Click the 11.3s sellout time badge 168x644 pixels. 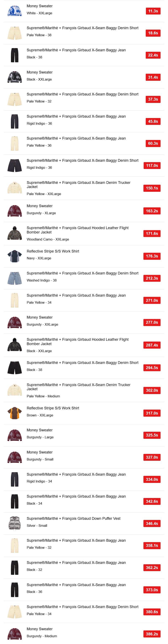click(x=153, y=11)
